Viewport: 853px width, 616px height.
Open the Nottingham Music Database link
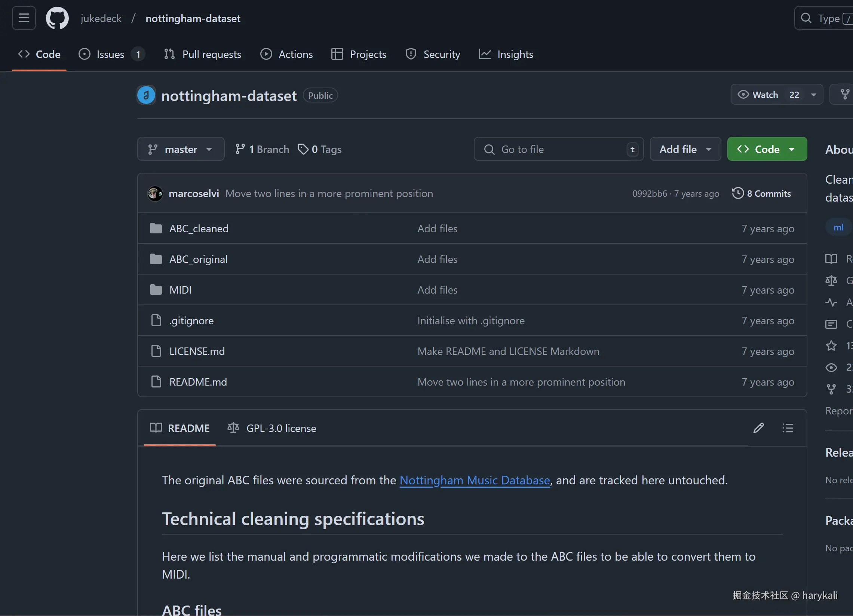tap(474, 480)
